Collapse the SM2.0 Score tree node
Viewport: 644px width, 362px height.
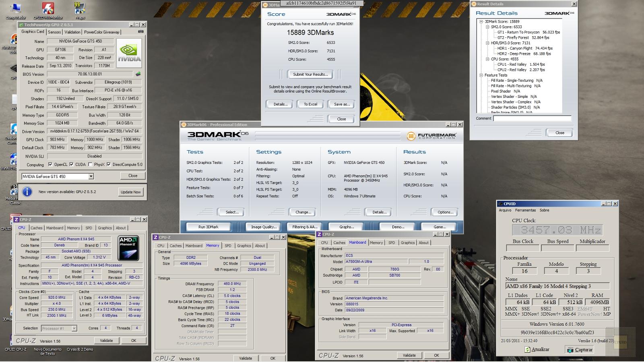[x=487, y=27]
